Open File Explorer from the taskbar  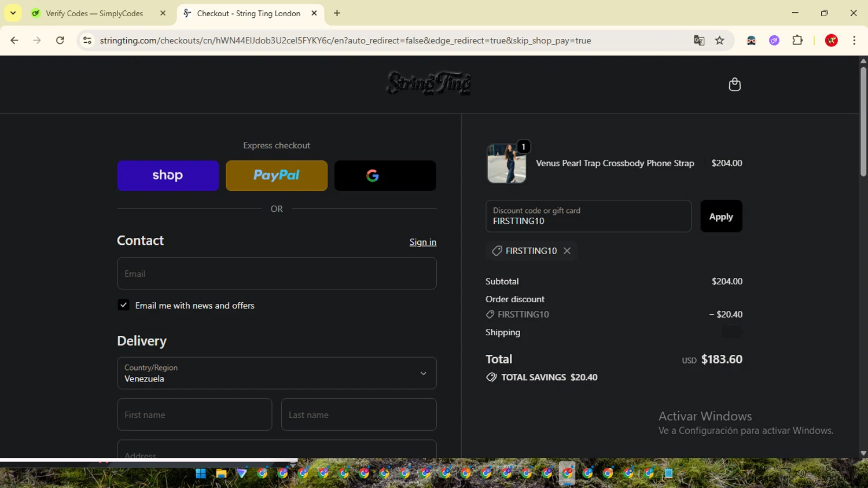221,474
